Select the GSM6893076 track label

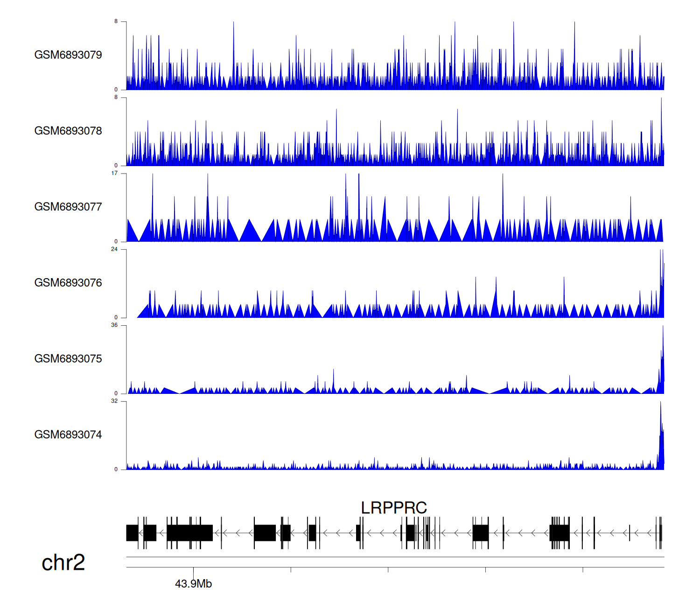tap(68, 283)
